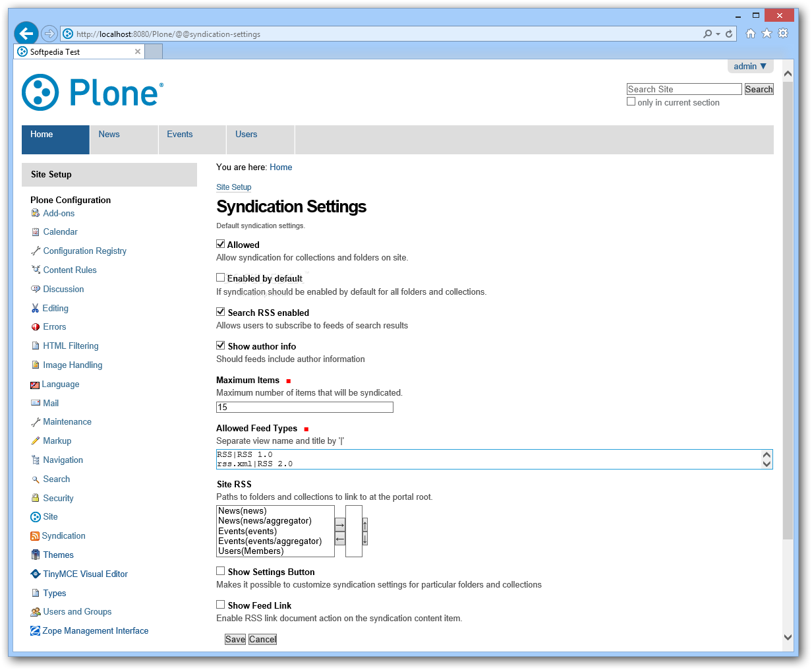
Task: Click the orange Syndication RSS icon
Action: 35,536
